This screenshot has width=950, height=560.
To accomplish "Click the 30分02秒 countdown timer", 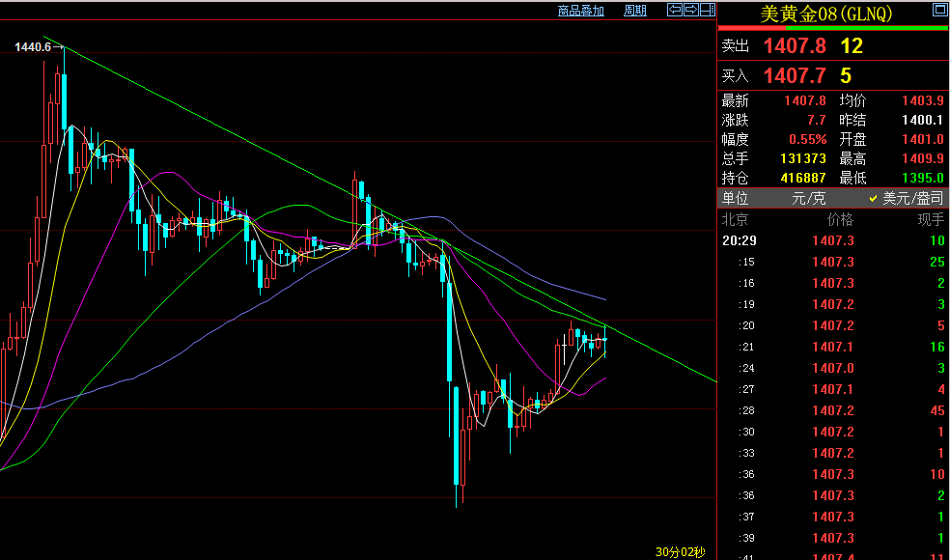I will [x=680, y=551].
